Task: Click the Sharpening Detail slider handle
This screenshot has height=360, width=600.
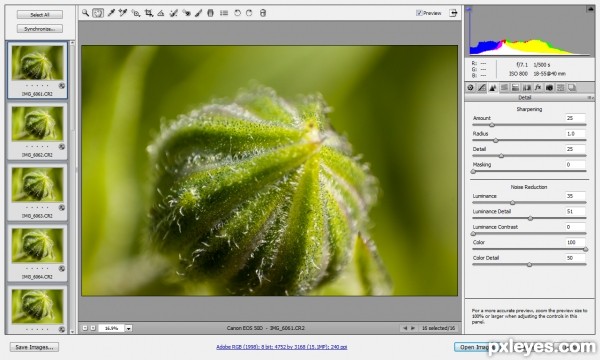Action: click(x=501, y=156)
